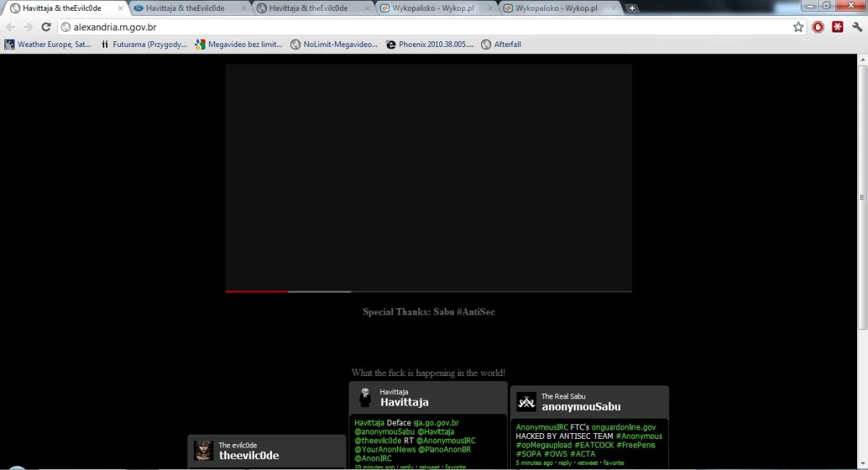The image size is (868, 470).
Task: Click the sja.go.gov.br link in tweet
Action: click(435, 423)
